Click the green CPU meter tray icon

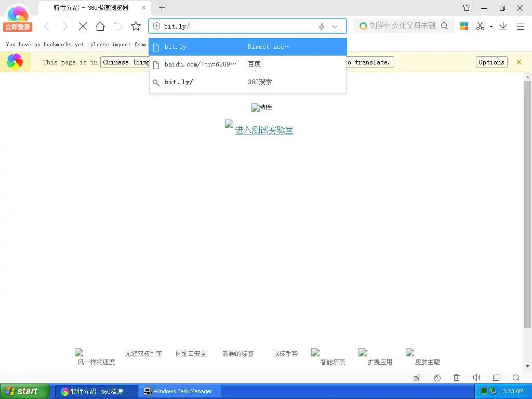pyautogui.click(x=484, y=391)
